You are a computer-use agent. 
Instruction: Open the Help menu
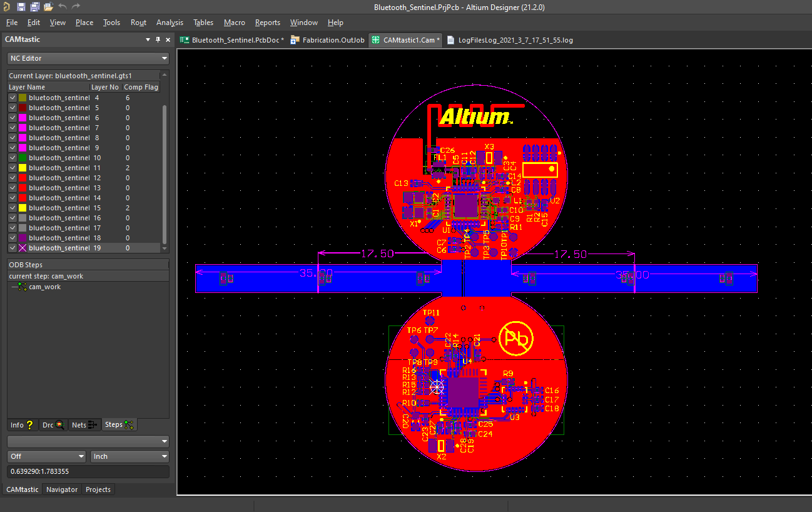click(335, 23)
